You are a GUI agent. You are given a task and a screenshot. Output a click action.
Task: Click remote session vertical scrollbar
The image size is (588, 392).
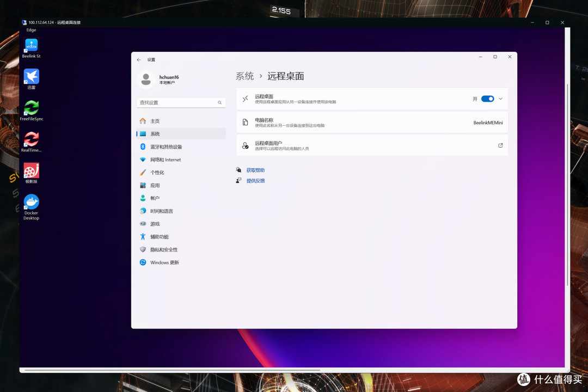click(567, 185)
